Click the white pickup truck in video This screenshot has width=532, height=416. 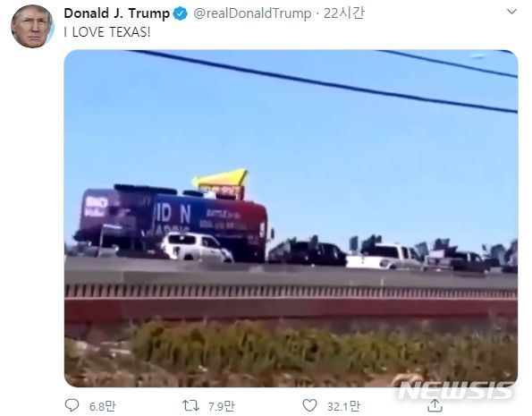(385, 257)
